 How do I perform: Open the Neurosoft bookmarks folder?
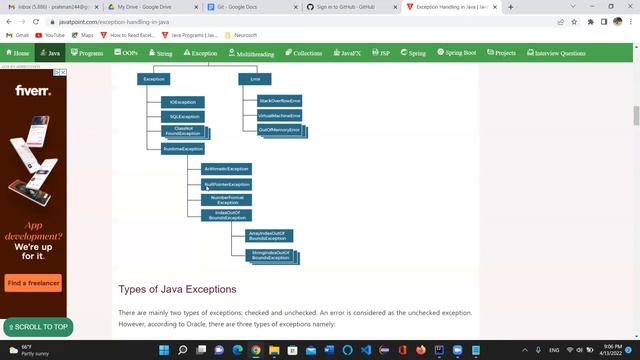pos(241,36)
